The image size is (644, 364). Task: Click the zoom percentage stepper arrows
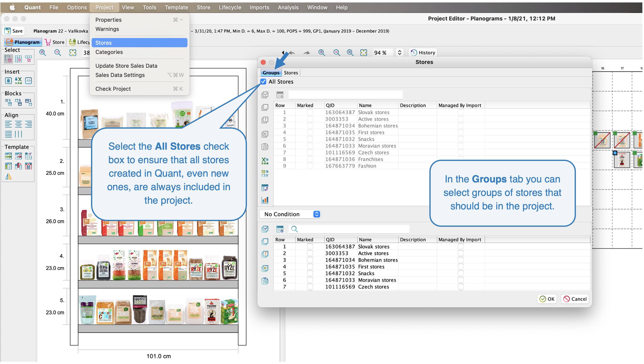coord(399,53)
